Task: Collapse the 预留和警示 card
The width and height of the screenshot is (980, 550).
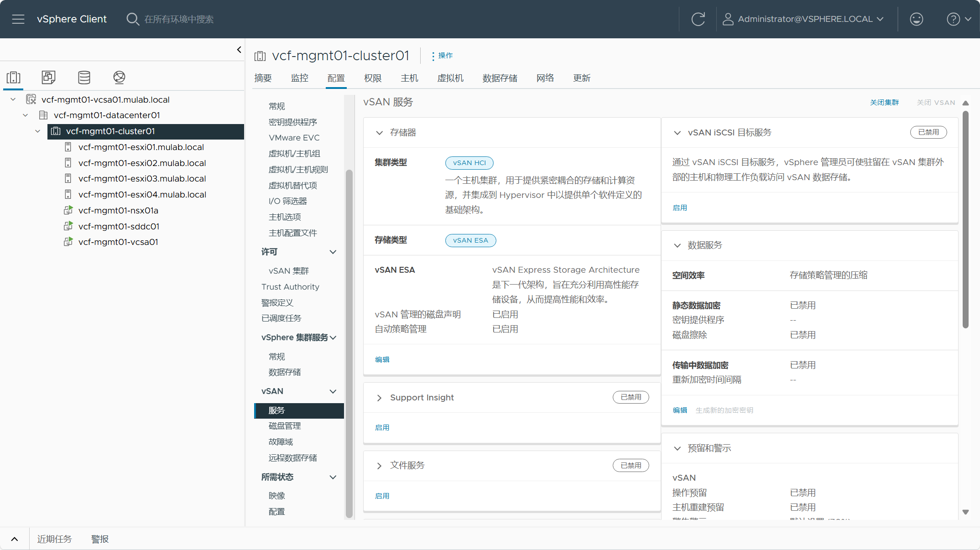Action: (x=678, y=448)
